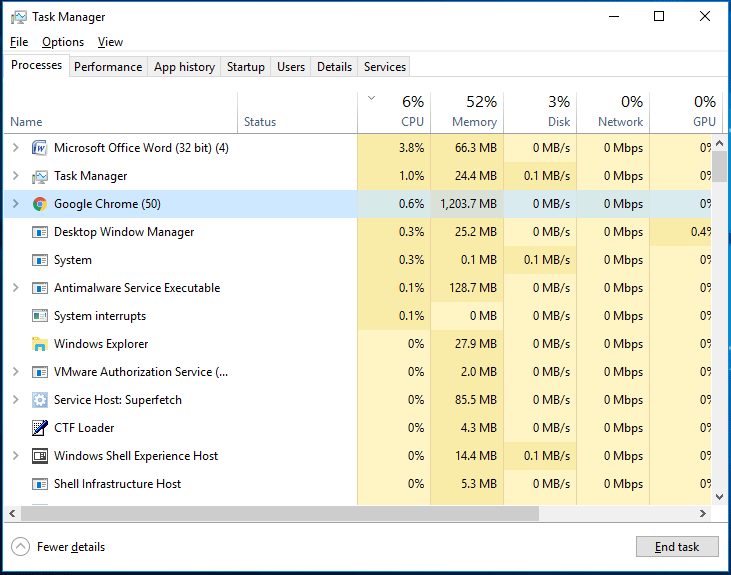Click the horizontal scrollbar thumb
The width and height of the screenshot is (731, 575).
[x=280, y=513]
